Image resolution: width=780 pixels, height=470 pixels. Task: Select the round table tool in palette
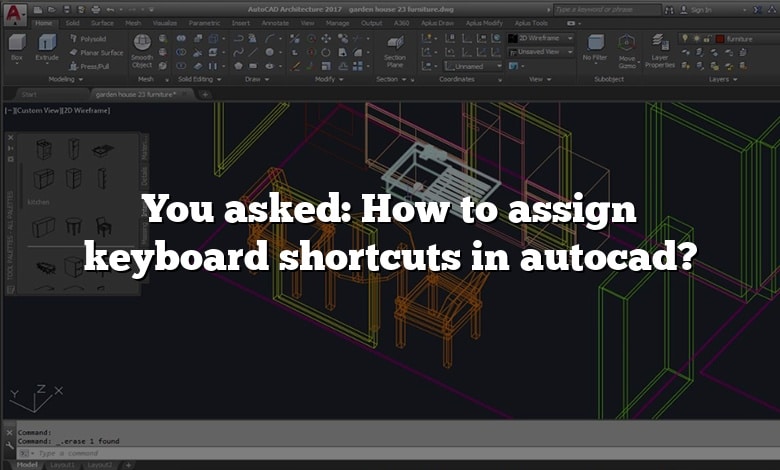(73, 226)
